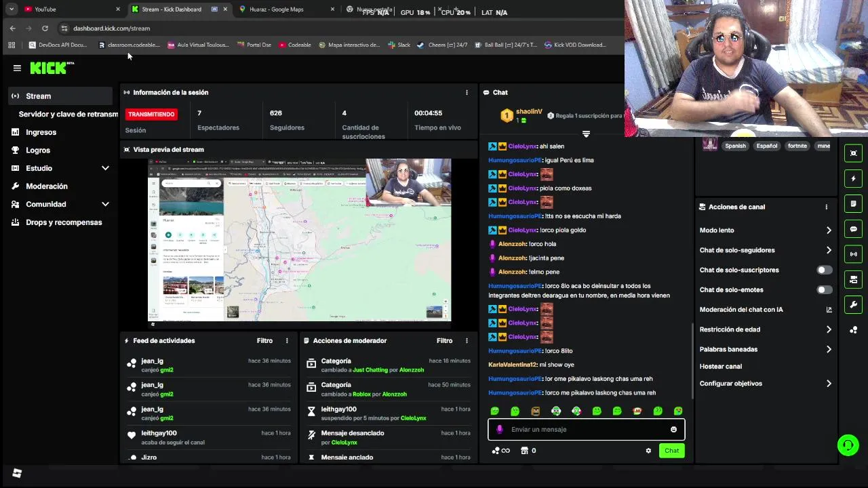Open activity feed three-dot menu
This screenshot has height=488, width=868.
click(287, 341)
